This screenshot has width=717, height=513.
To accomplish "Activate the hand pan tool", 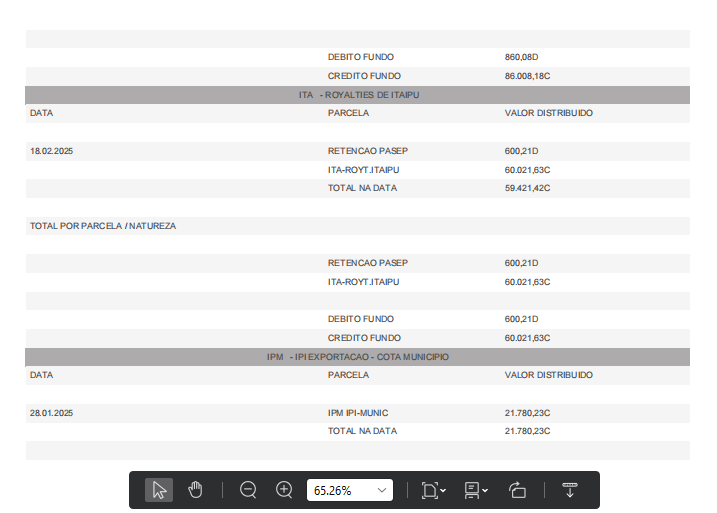I will (195, 490).
